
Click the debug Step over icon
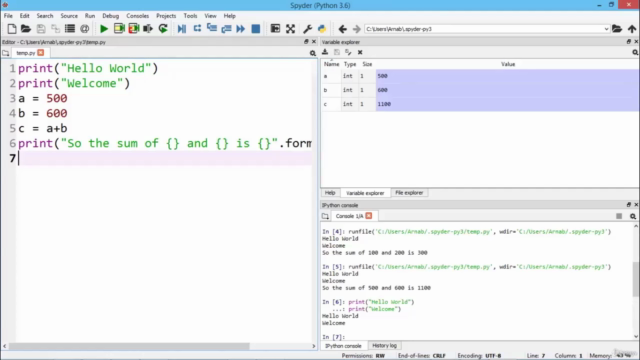(197, 29)
